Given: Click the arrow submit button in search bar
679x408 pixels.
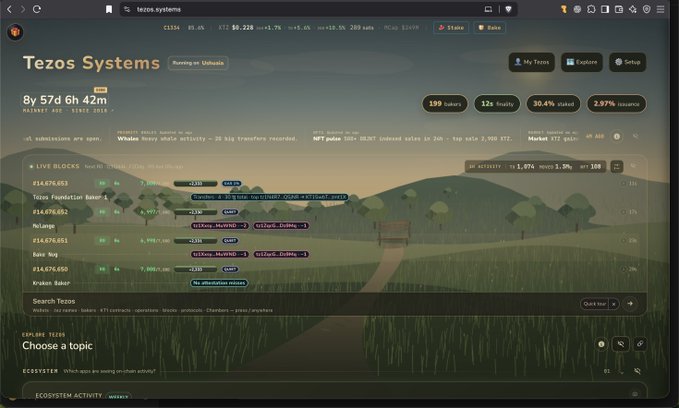Looking at the screenshot, I should tap(630, 304).
